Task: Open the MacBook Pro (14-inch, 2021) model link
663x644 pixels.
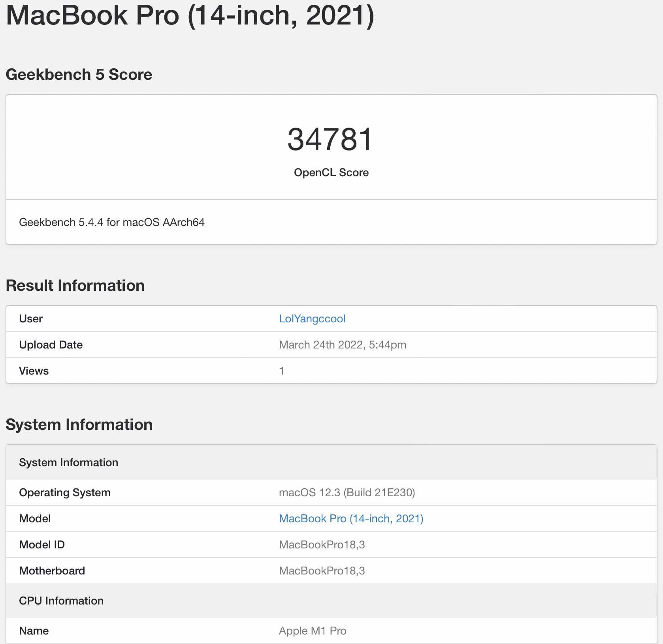Action: (351, 519)
